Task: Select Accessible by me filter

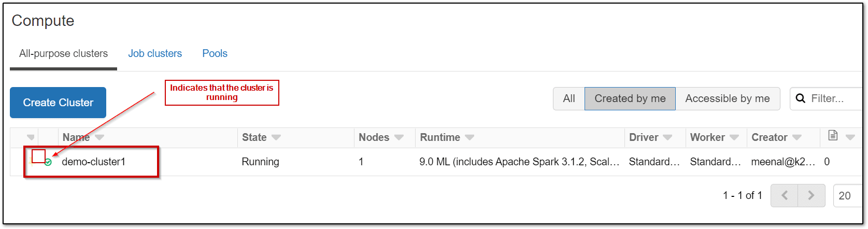Action: click(727, 98)
